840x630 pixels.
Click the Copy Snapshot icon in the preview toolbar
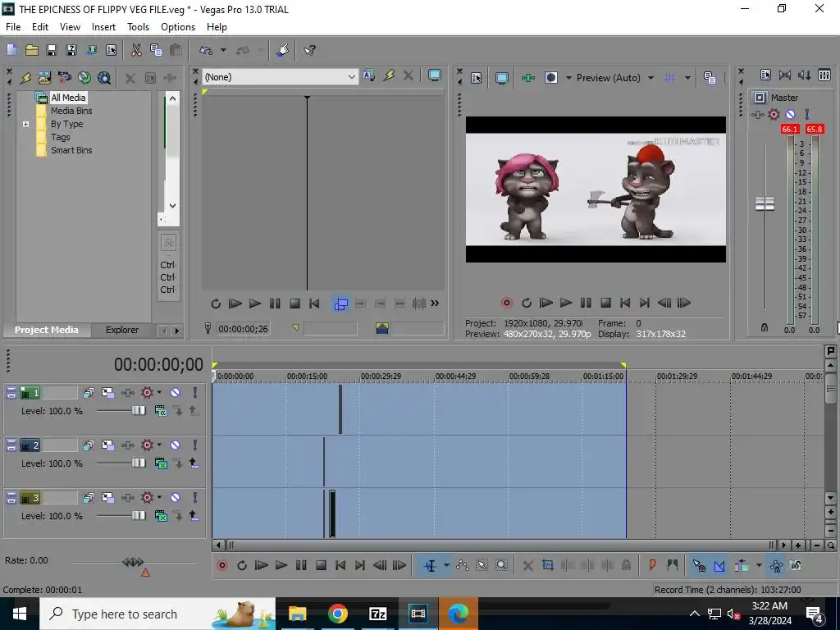pyautogui.click(x=710, y=78)
